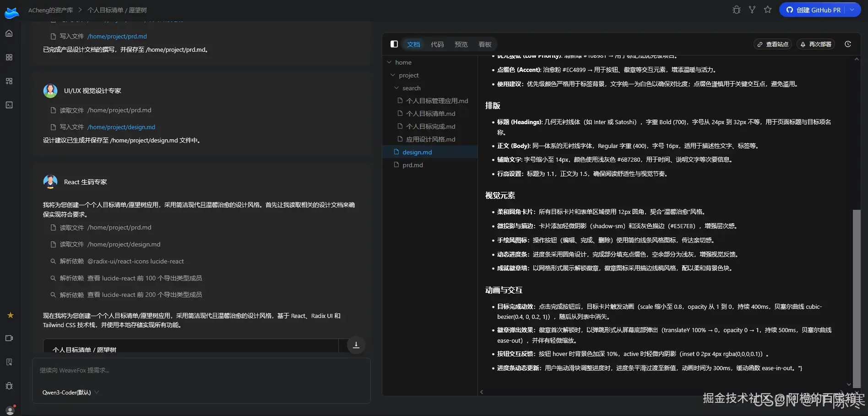Star the project using the top bar star

[x=768, y=10]
